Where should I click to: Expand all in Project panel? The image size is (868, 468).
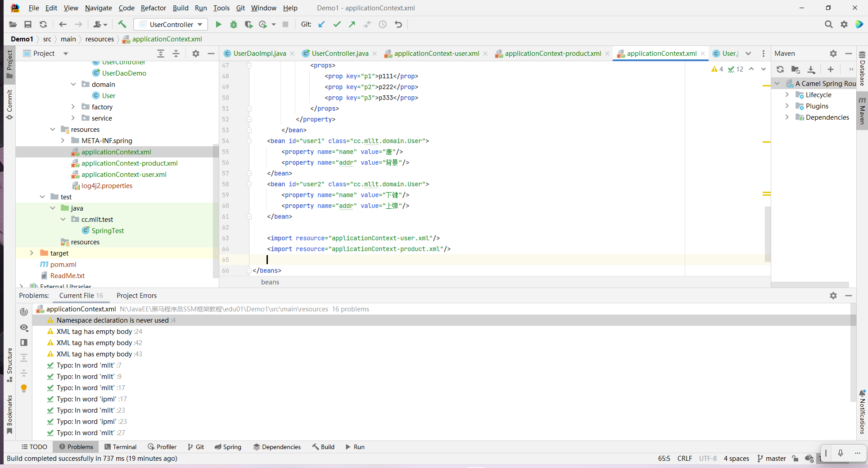(x=161, y=54)
